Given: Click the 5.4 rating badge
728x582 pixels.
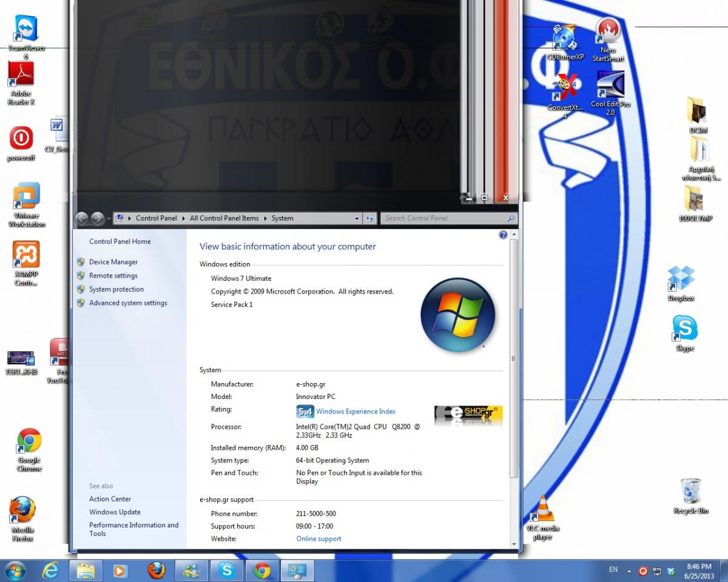Looking at the screenshot, I should pyautogui.click(x=305, y=412).
